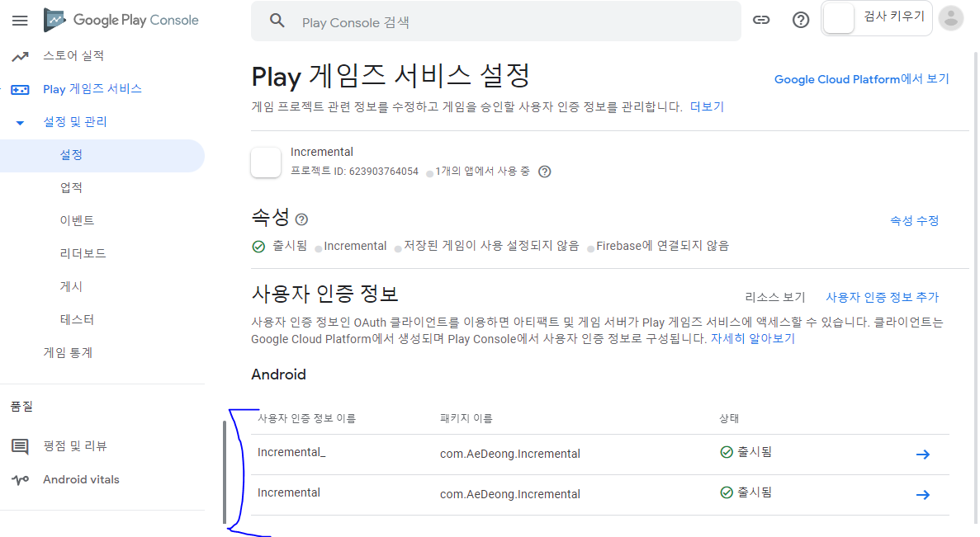Click the Play 게임즈 서비스 gamepad icon

click(20, 90)
